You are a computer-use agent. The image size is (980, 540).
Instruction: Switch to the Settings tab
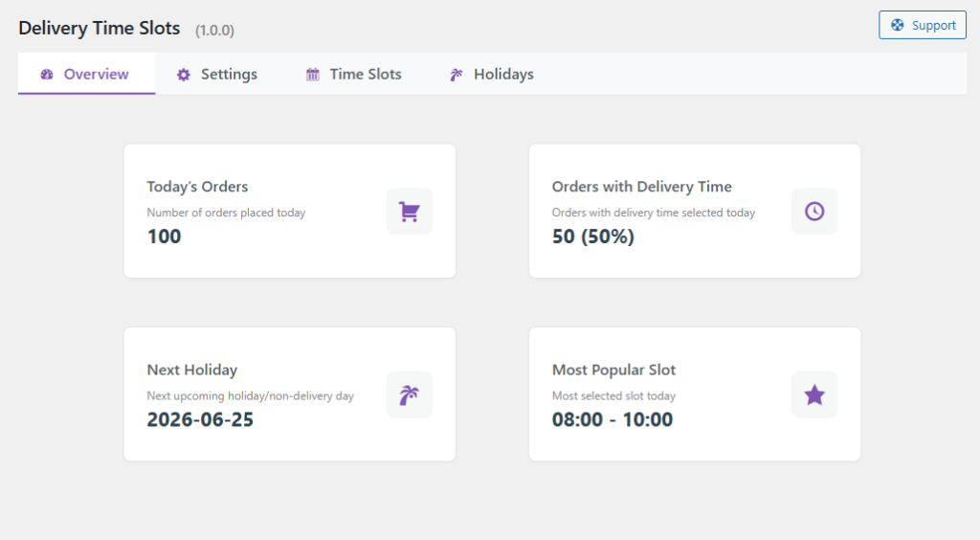point(229,75)
